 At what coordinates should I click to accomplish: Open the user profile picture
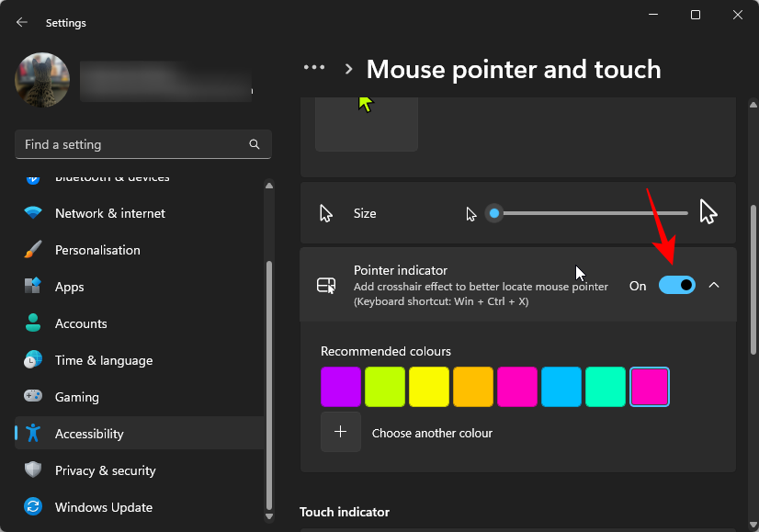point(42,80)
